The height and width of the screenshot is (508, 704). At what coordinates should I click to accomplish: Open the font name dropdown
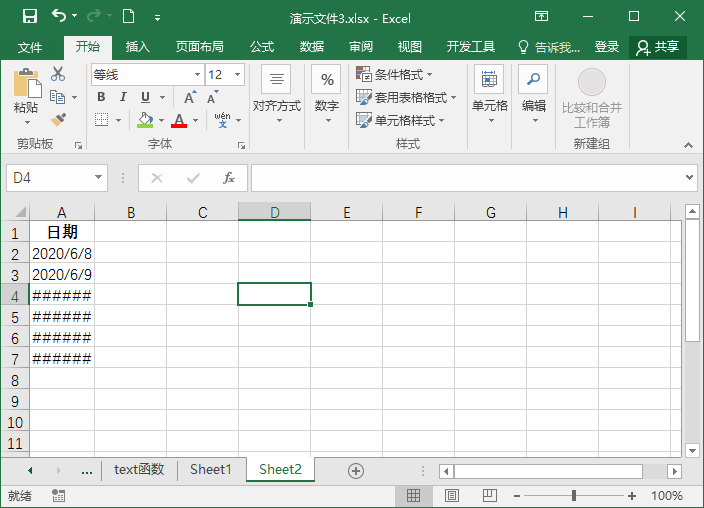click(197, 75)
